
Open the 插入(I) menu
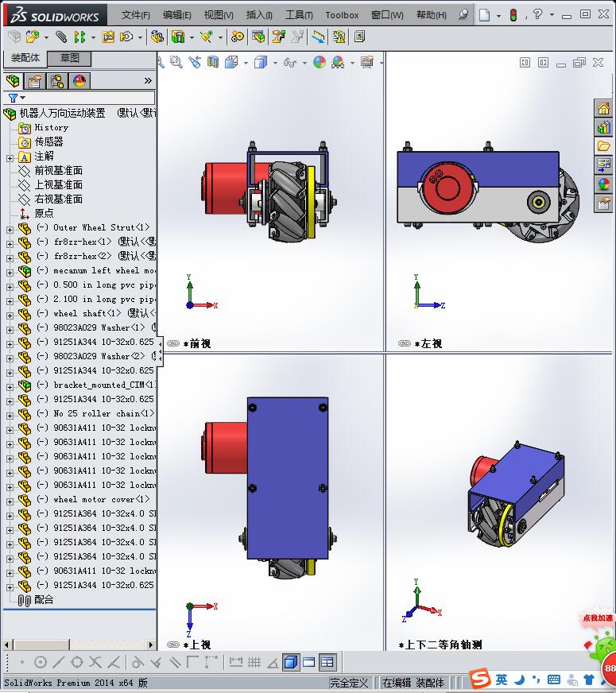pos(259,15)
